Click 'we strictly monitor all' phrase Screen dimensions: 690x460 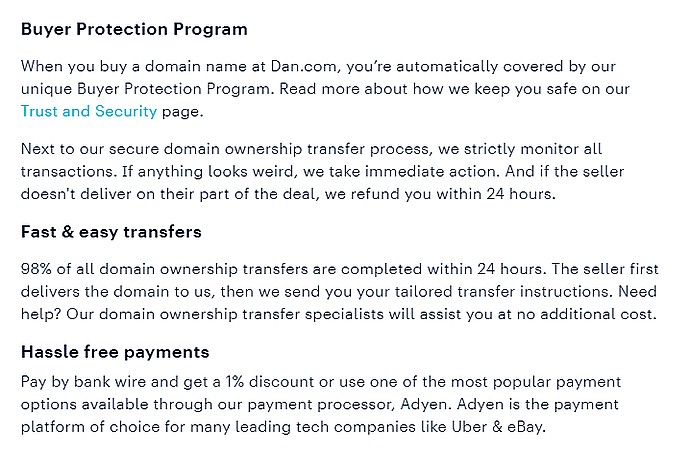(x=520, y=149)
